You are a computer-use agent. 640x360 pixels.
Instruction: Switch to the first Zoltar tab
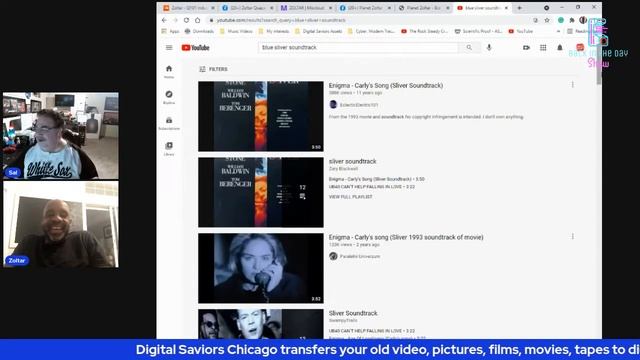coord(188,8)
